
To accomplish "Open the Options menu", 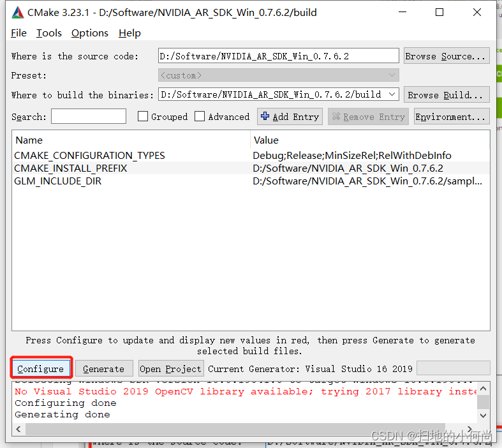I will click(90, 33).
